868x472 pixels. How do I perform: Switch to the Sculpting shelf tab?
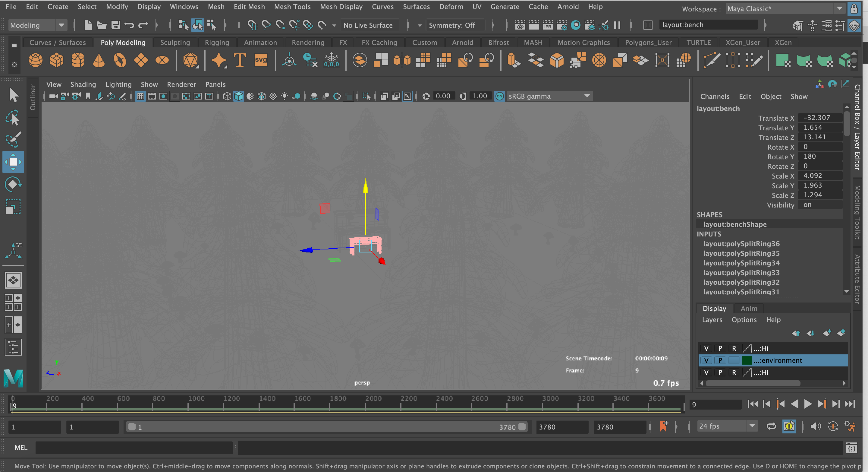point(175,43)
